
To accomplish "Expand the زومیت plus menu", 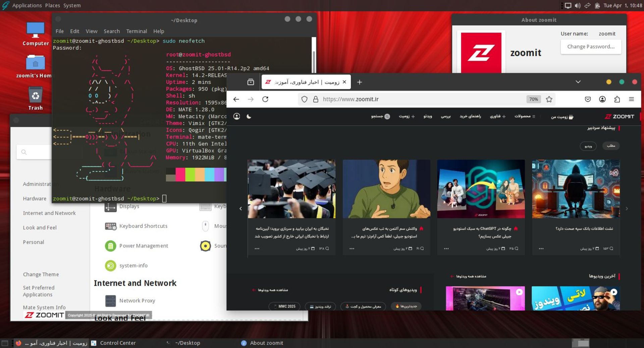I will pos(407,117).
